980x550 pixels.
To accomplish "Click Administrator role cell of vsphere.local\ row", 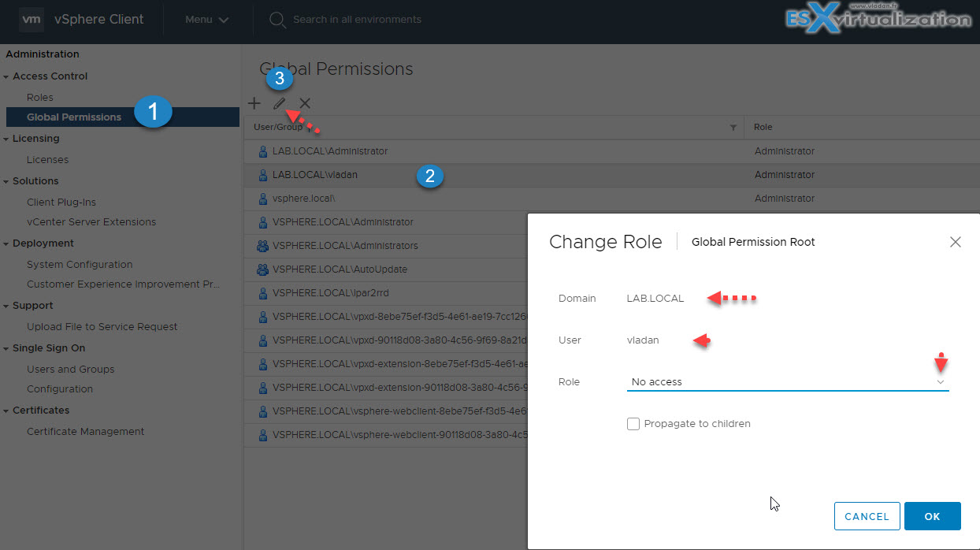I will point(785,198).
